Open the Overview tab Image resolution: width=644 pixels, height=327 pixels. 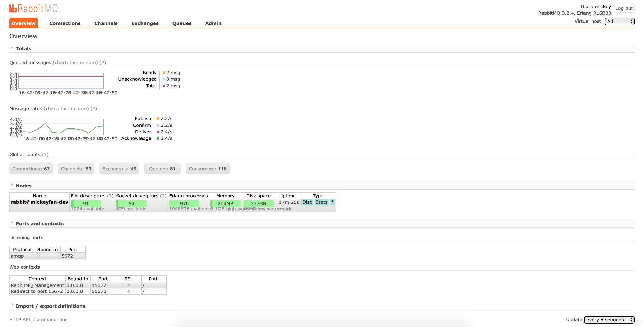pyautogui.click(x=24, y=23)
